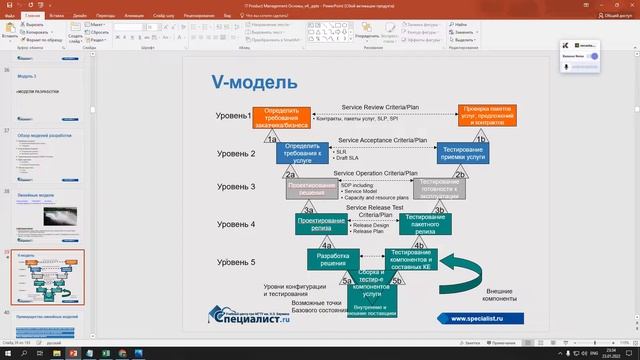
Task: Open File Explorer from the taskbar
Action: (57, 353)
